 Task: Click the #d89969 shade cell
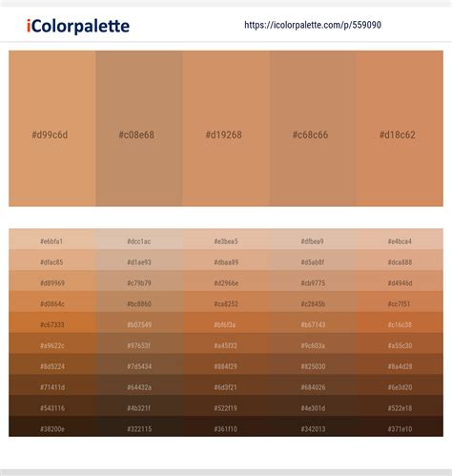[x=52, y=280]
